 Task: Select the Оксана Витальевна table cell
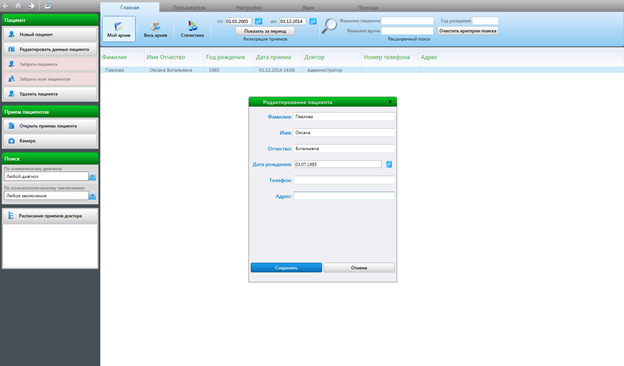click(x=171, y=70)
